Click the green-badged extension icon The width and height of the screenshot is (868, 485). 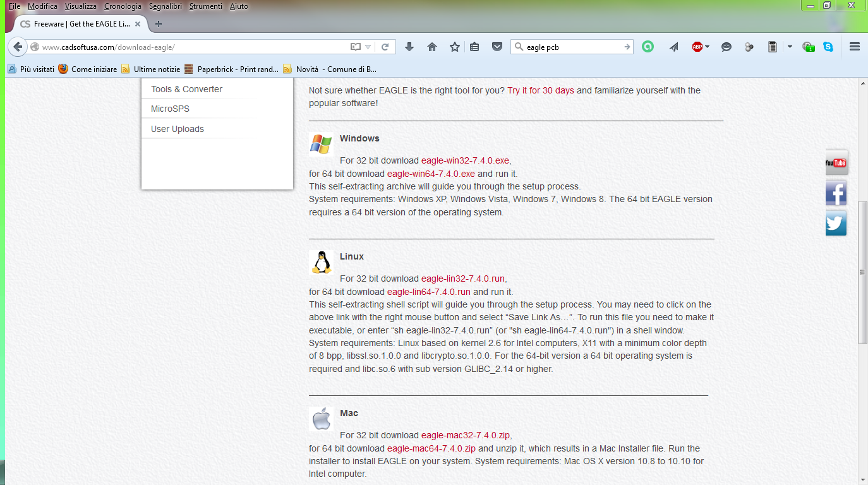click(x=808, y=47)
